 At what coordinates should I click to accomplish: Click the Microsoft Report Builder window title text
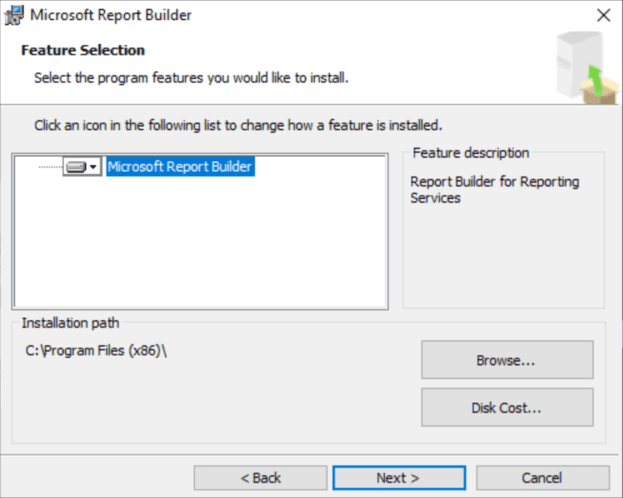110,15
